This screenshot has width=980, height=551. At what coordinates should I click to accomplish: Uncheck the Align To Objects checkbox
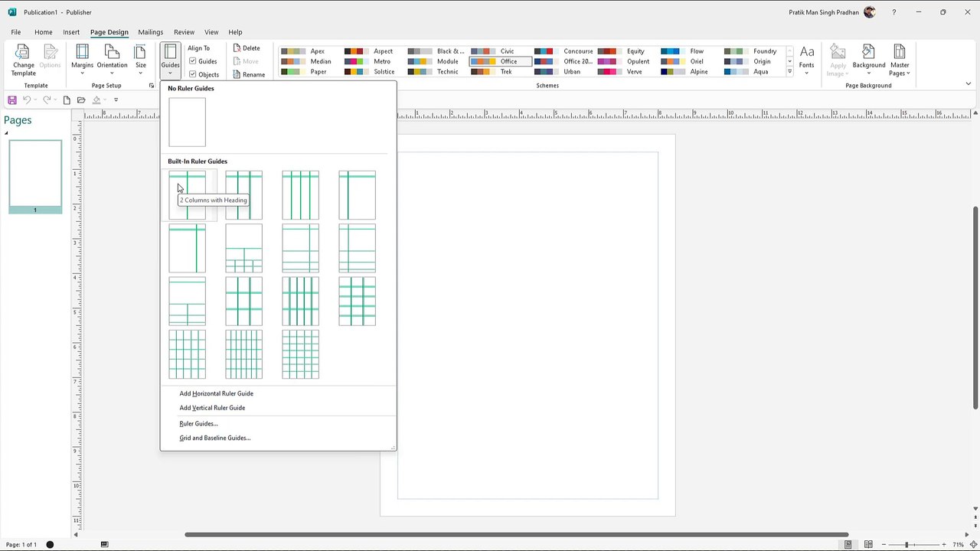(193, 74)
